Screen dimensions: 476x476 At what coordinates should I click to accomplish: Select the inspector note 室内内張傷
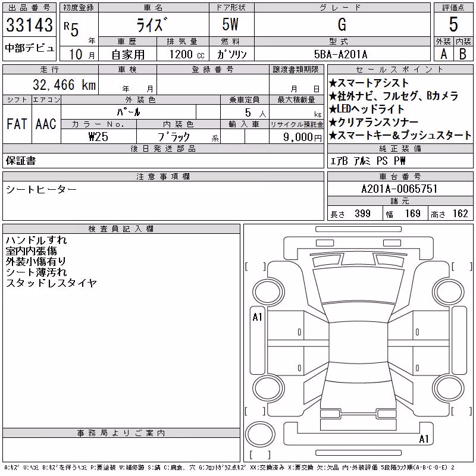(32, 251)
